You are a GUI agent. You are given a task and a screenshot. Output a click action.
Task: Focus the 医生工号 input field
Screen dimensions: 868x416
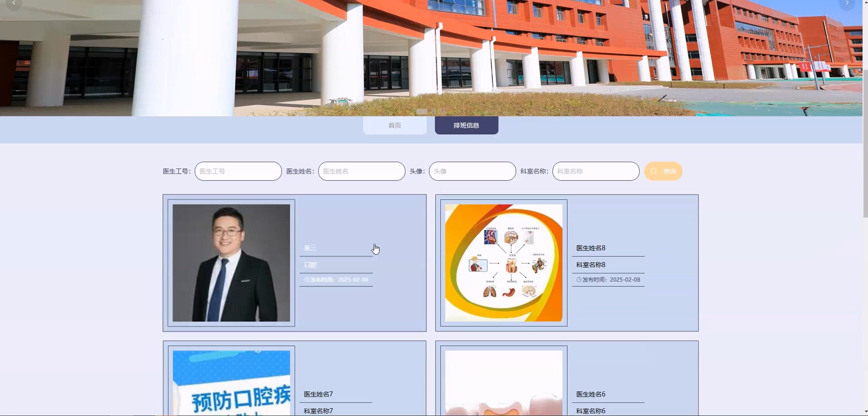click(238, 171)
